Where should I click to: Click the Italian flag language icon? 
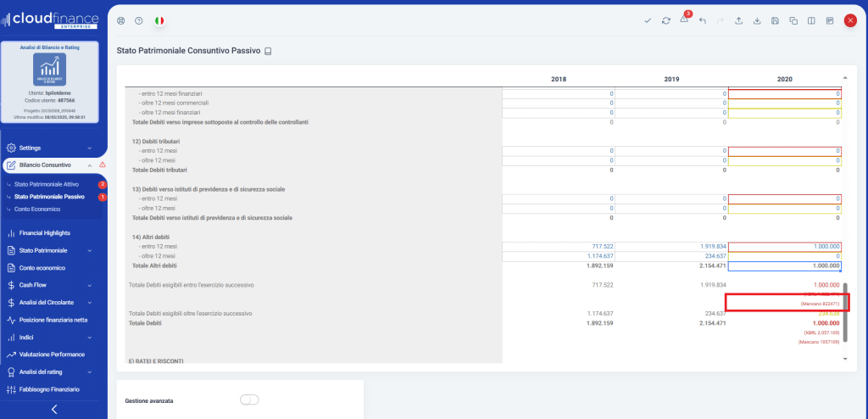[x=159, y=20]
